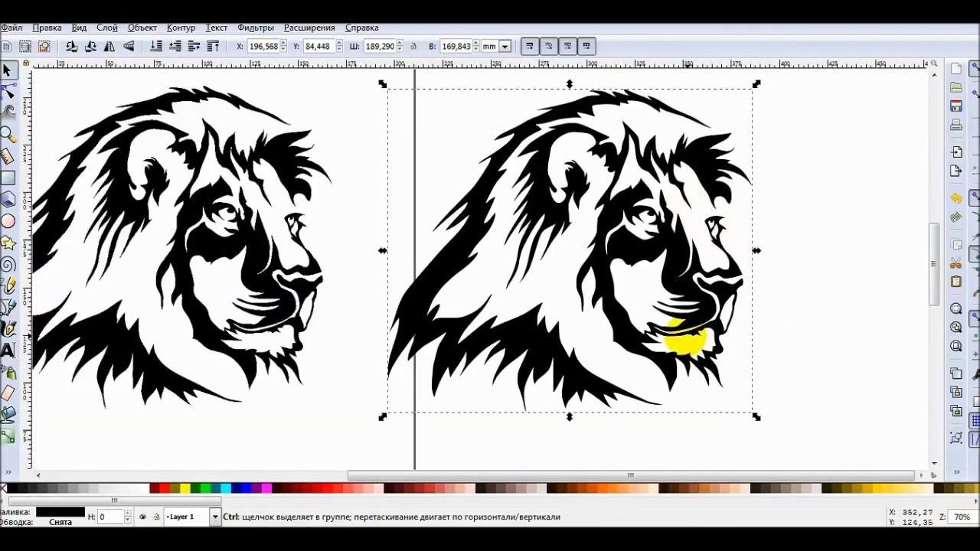Select the Eraser tool
This screenshot has height=551, width=980.
pos(8,394)
